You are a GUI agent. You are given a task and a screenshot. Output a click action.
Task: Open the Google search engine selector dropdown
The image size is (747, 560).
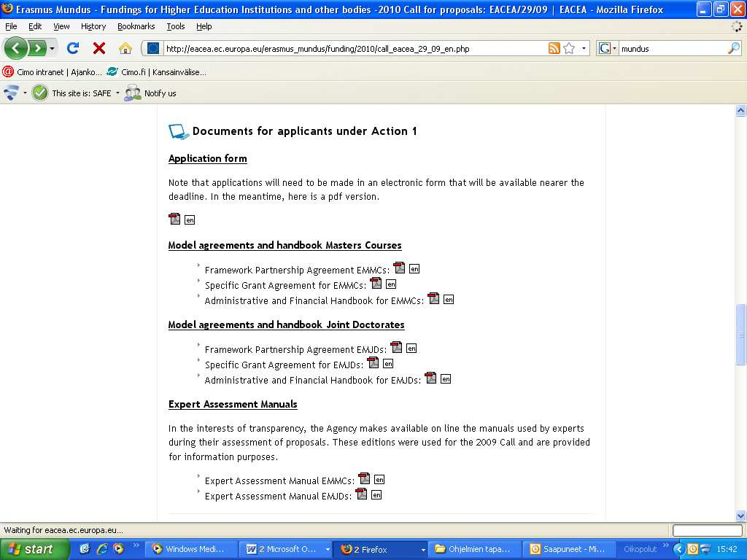tap(614, 48)
